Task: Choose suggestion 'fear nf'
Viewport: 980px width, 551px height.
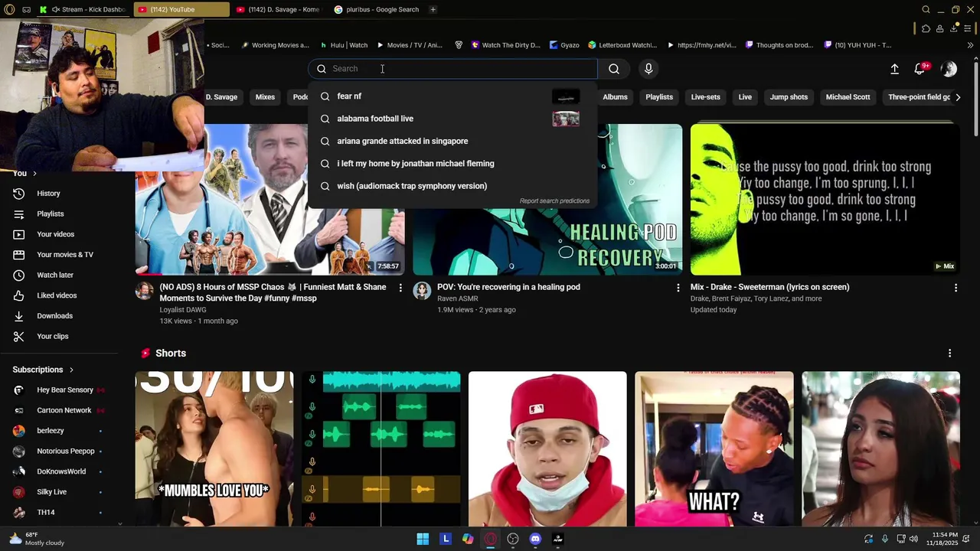Action: tap(452, 96)
